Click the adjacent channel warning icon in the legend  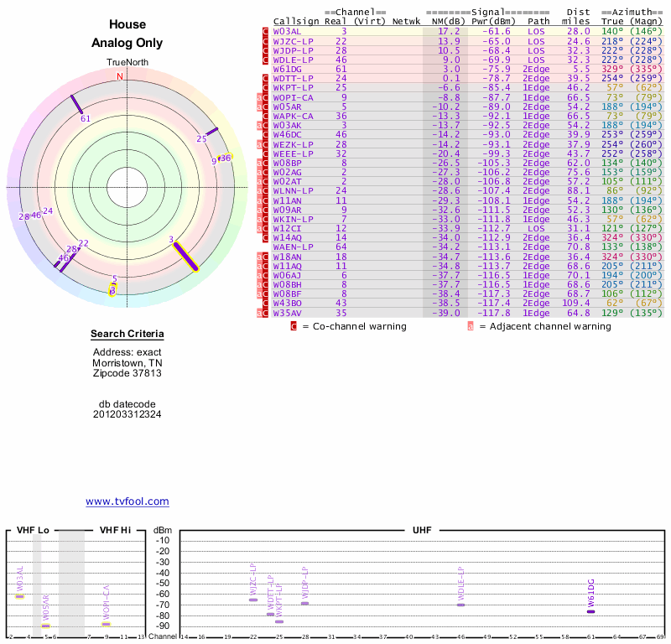coord(471,326)
